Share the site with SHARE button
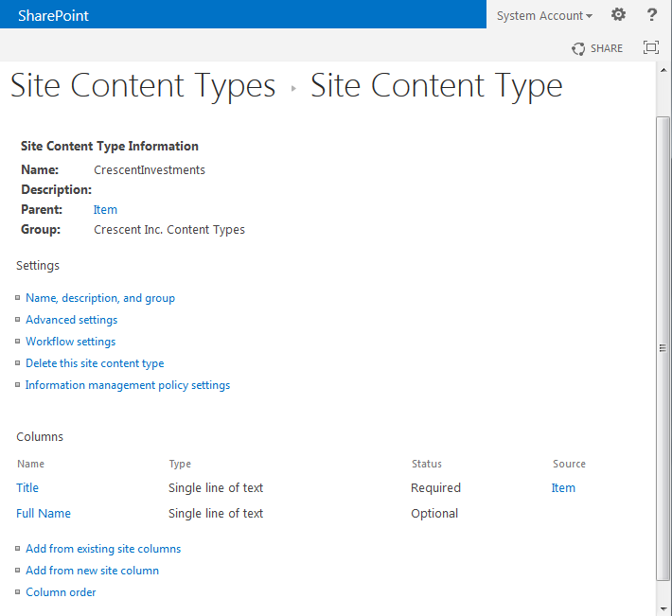The width and height of the screenshot is (672, 616). click(x=597, y=48)
